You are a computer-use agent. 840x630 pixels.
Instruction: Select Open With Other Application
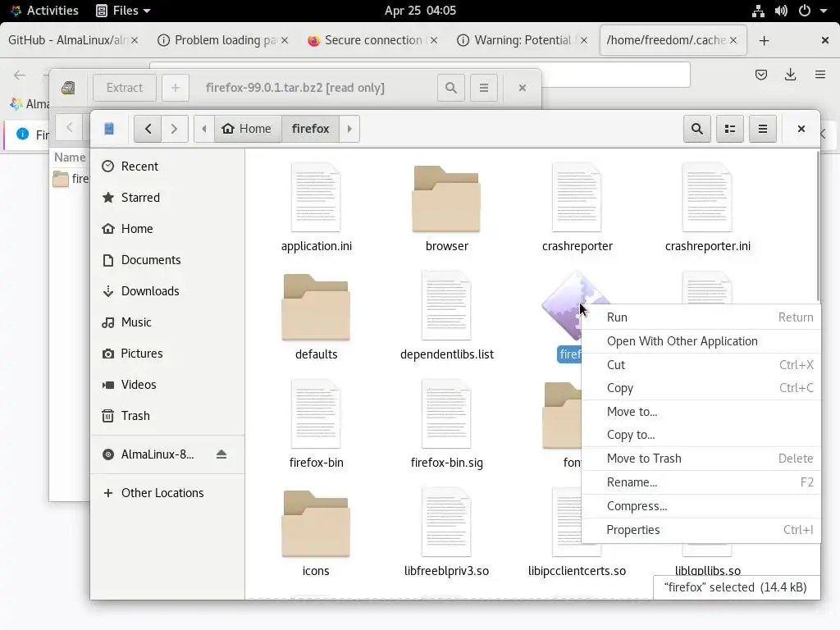(x=701, y=341)
